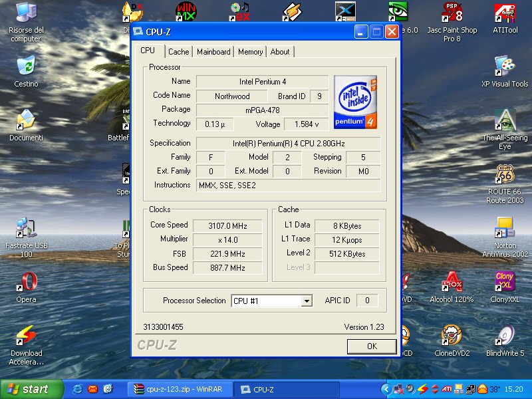Select the Documenti folder icon on desktop
Screen dimensions: 532x399
26,125
